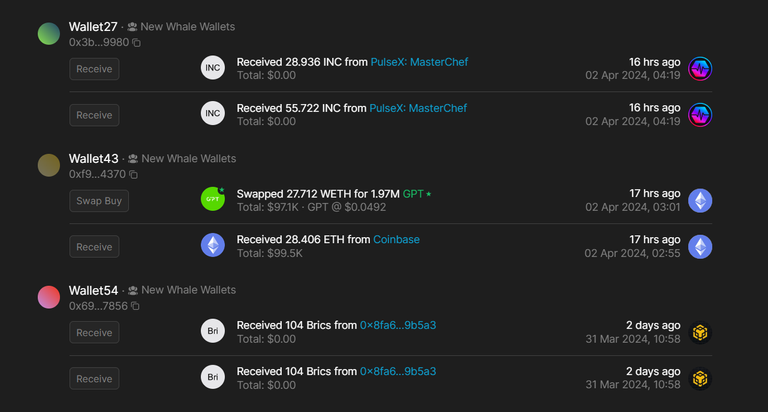Image resolution: width=768 pixels, height=412 pixels.
Task: Copy Wallet27 address 0x3b...9980
Action: tap(137, 43)
